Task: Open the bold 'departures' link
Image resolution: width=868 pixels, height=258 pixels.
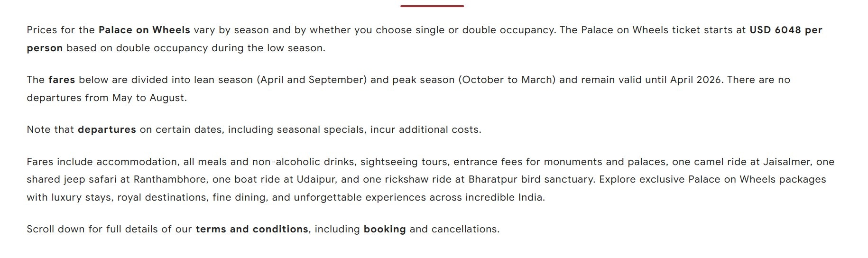Action: [107, 129]
